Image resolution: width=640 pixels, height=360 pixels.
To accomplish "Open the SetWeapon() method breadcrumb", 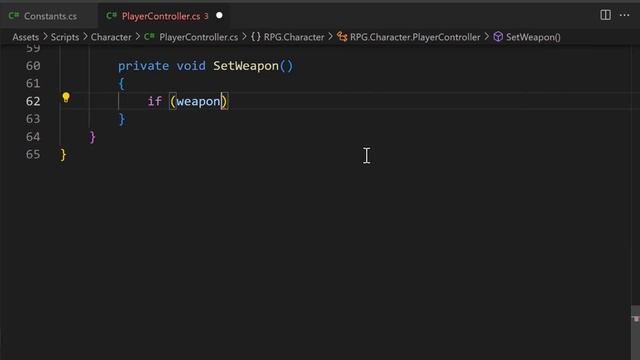I will [x=533, y=37].
